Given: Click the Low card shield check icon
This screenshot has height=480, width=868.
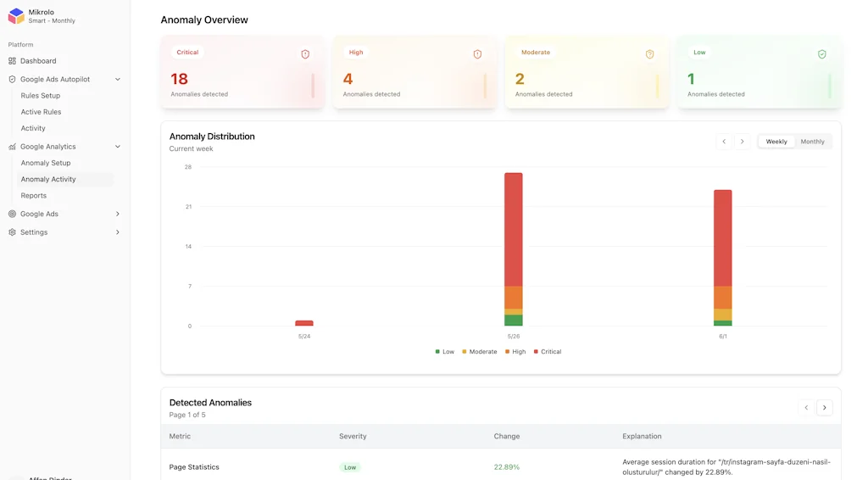Looking at the screenshot, I should click(x=821, y=54).
